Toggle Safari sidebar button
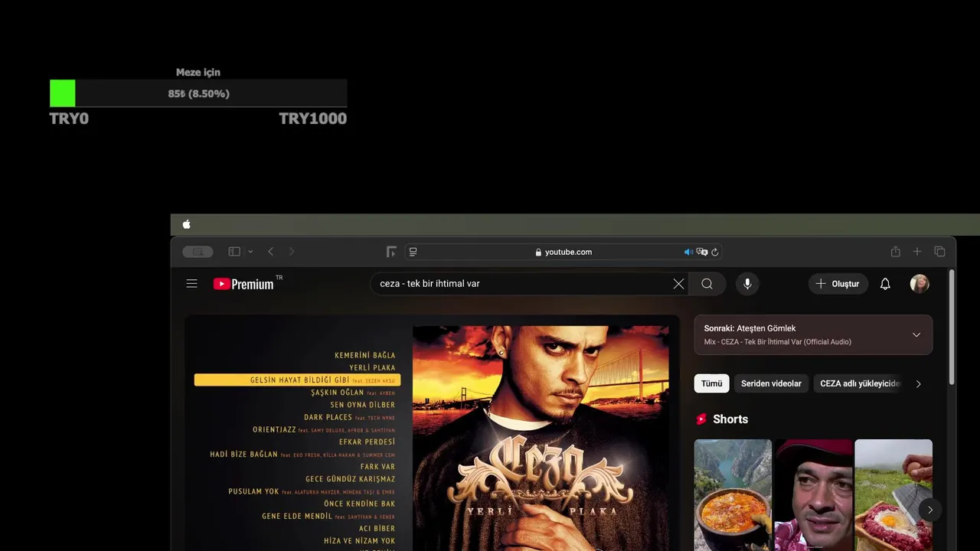The width and height of the screenshot is (980, 551). [x=234, y=252]
